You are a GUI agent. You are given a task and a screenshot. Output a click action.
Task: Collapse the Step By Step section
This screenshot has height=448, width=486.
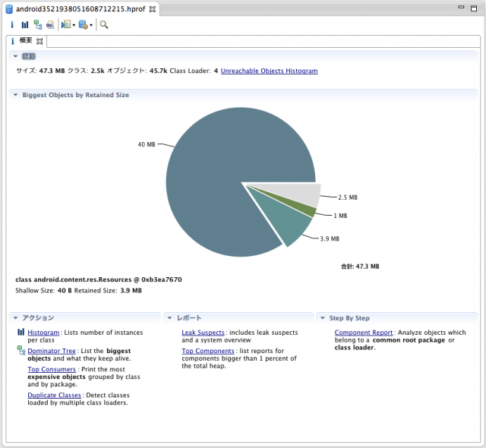click(322, 318)
